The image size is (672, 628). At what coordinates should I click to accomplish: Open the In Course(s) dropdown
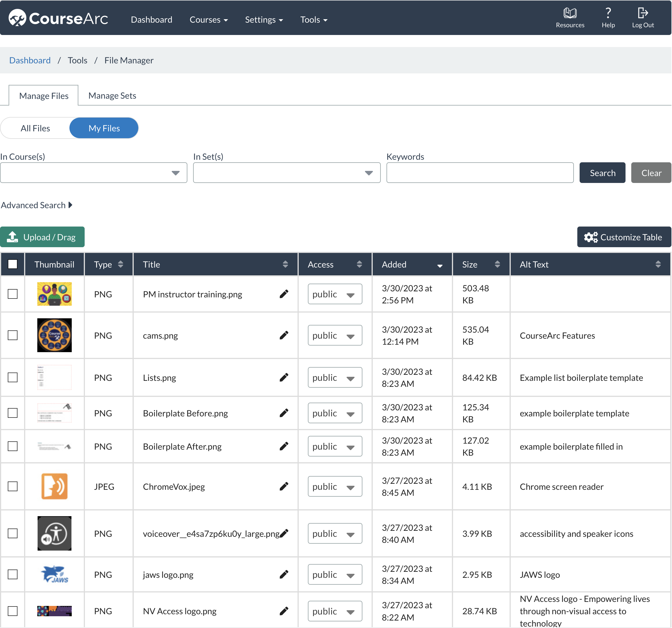(94, 173)
